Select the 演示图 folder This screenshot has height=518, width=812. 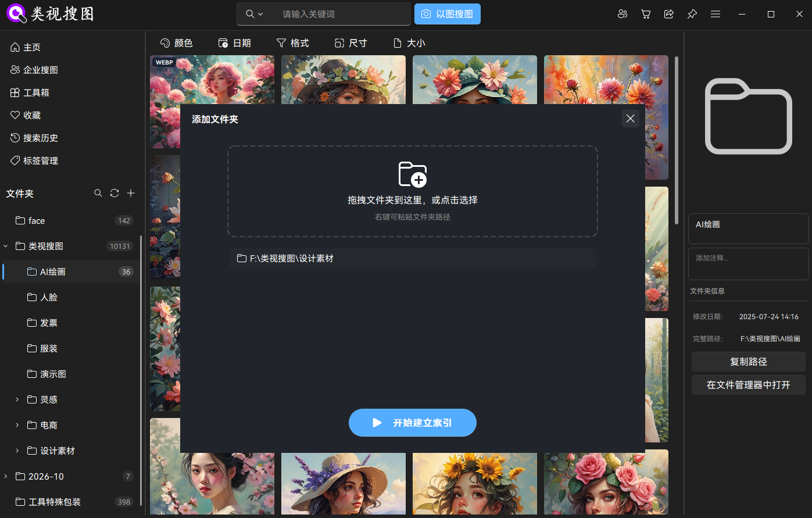(x=70, y=374)
